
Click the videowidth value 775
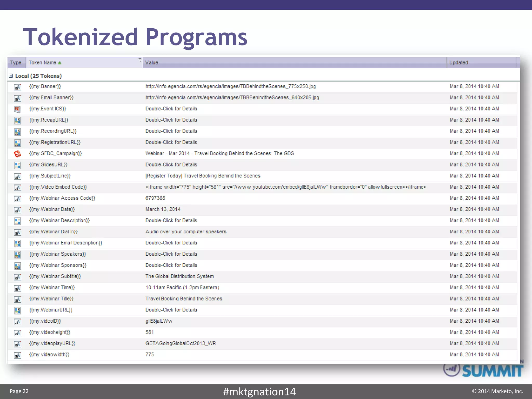(150, 355)
